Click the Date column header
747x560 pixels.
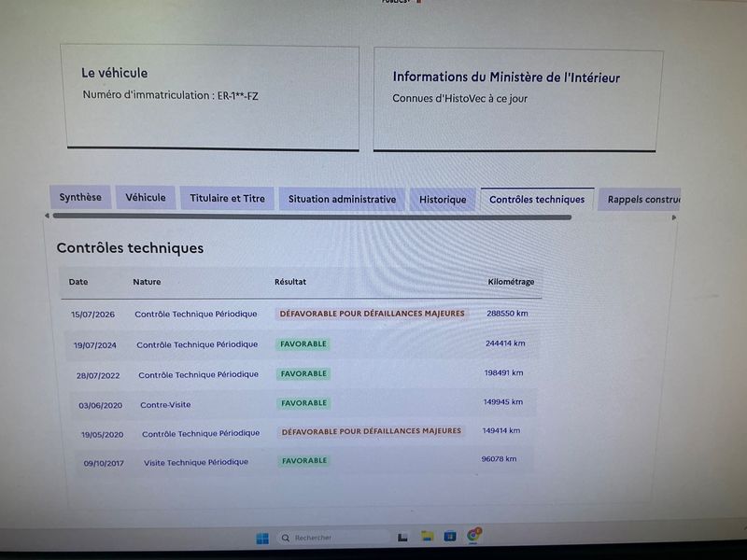(x=78, y=282)
